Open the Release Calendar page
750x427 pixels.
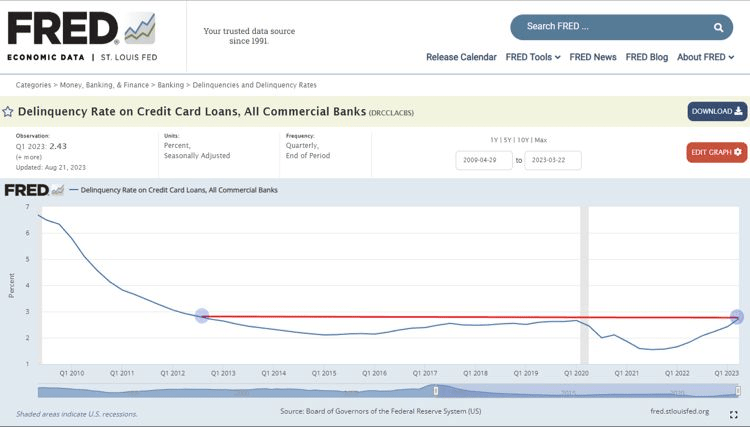[461, 57]
